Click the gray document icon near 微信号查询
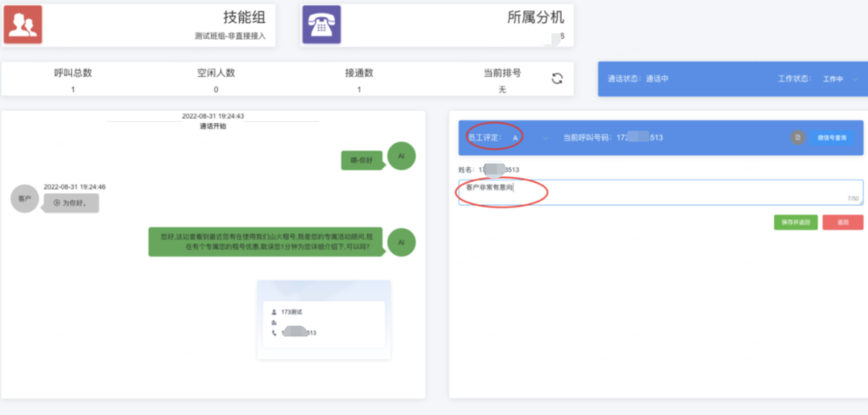Viewport: 868px width, 415px height. tap(797, 137)
